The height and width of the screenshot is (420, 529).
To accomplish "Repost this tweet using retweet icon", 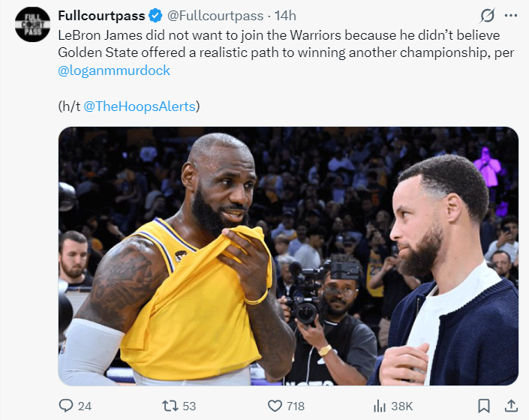I will (170, 406).
